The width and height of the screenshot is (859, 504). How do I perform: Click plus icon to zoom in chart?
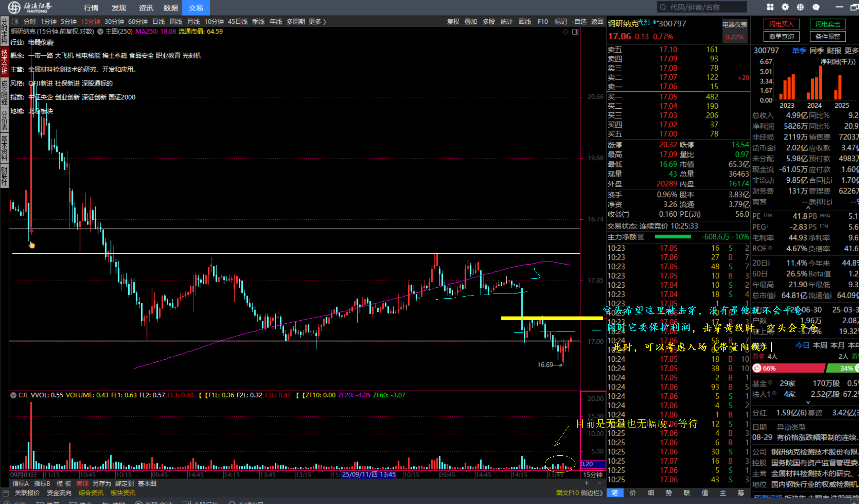pos(587,483)
